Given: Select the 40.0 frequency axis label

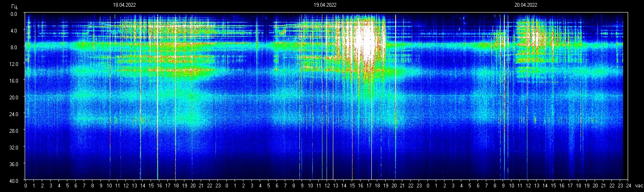Looking at the screenshot, I should click(x=13, y=180).
